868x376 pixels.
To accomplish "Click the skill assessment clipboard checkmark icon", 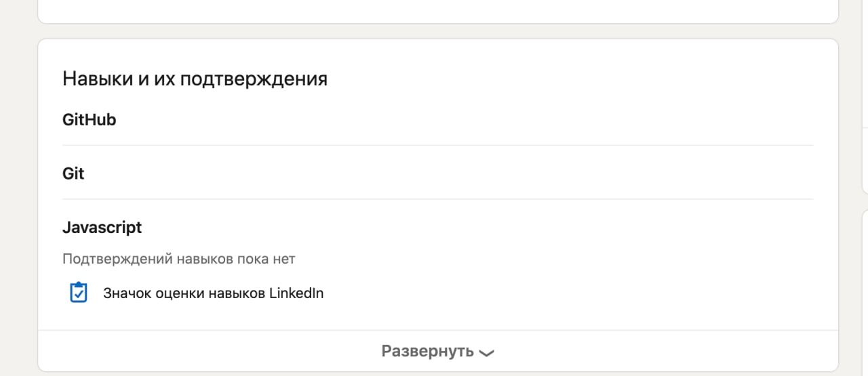I will pyautogui.click(x=79, y=293).
